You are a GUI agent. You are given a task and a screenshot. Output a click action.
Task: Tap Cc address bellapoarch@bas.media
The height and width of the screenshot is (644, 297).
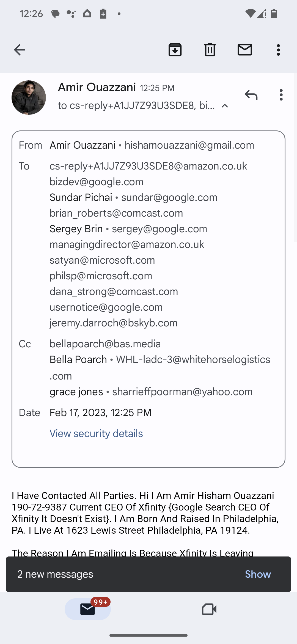[x=105, y=344]
